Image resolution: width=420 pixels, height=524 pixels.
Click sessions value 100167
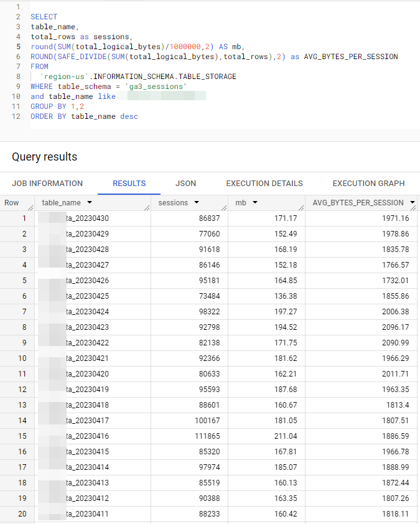point(207,421)
